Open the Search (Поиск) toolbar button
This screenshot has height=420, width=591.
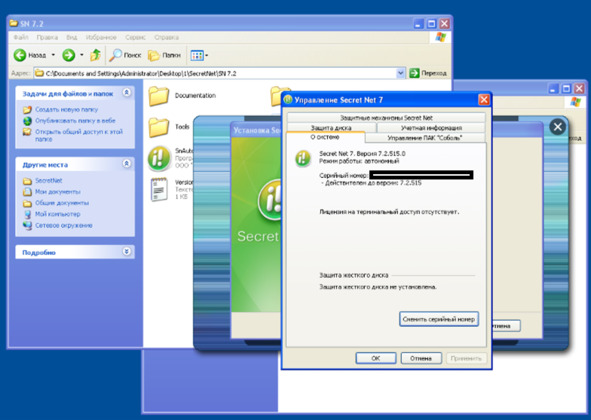click(x=125, y=55)
